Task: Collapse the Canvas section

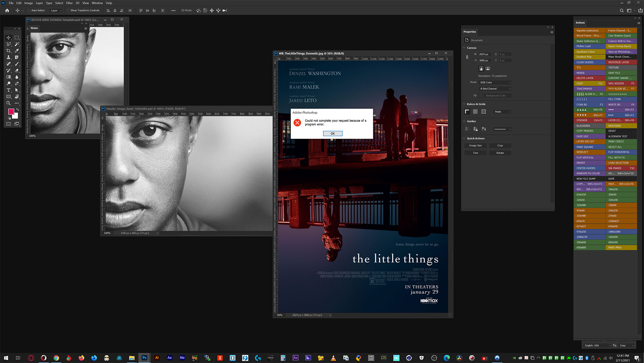Action: (465, 48)
